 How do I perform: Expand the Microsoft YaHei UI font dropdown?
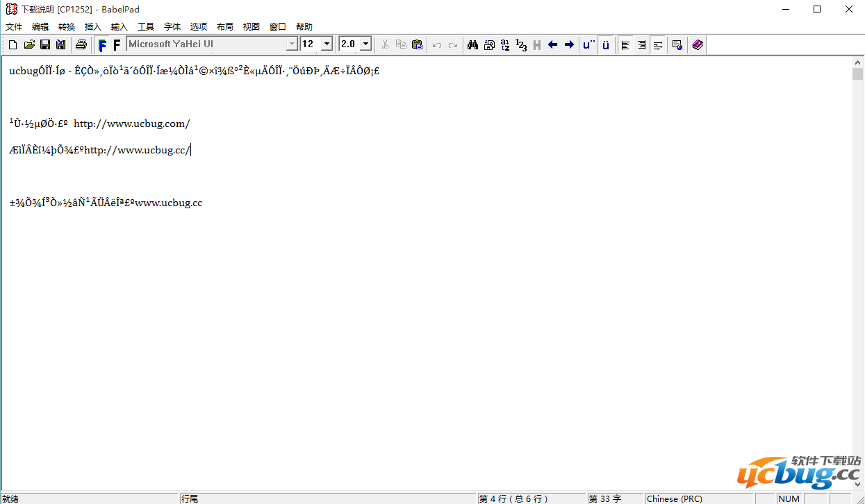pos(292,44)
